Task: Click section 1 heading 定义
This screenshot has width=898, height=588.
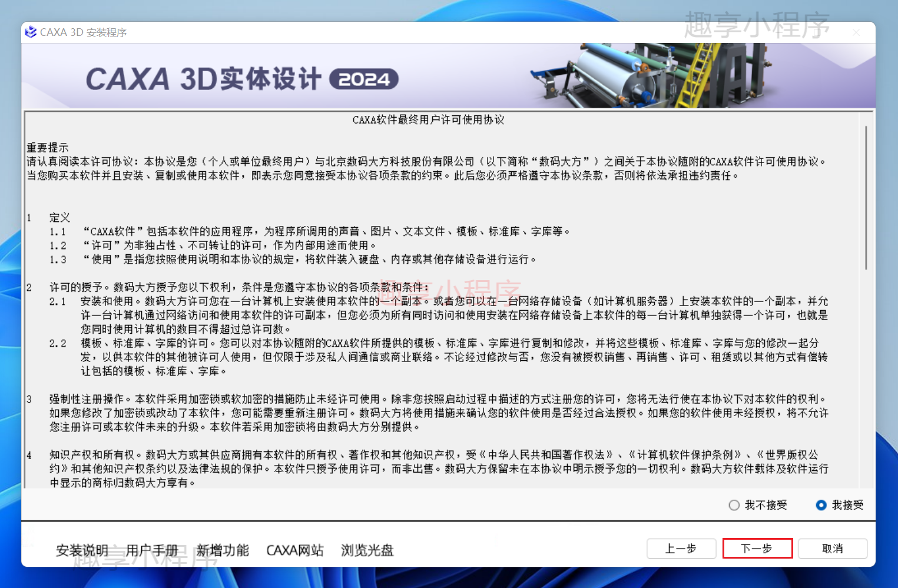Action: click(x=59, y=217)
